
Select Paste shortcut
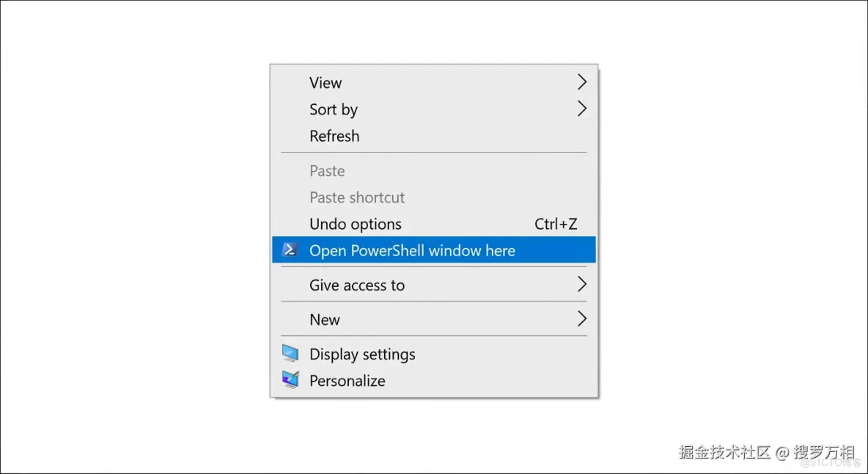[x=357, y=197]
